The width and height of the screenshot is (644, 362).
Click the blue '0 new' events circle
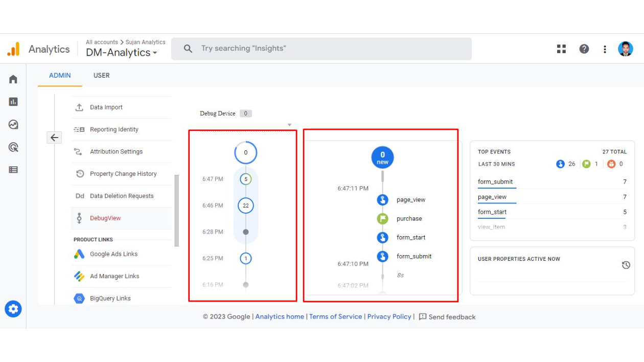[x=382, y=158]
